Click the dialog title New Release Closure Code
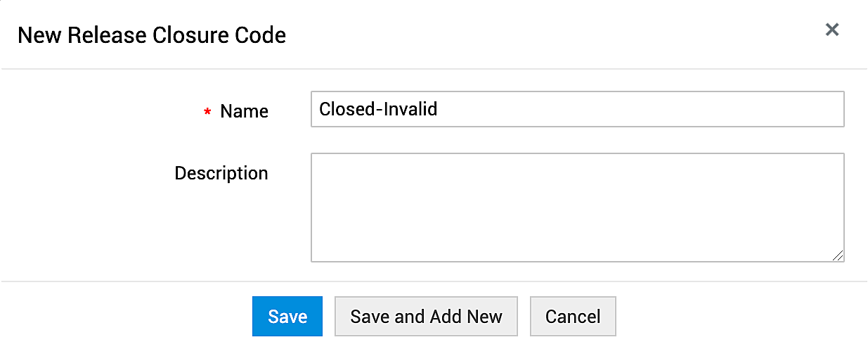The image size is (868, 349). coord(151,35)
